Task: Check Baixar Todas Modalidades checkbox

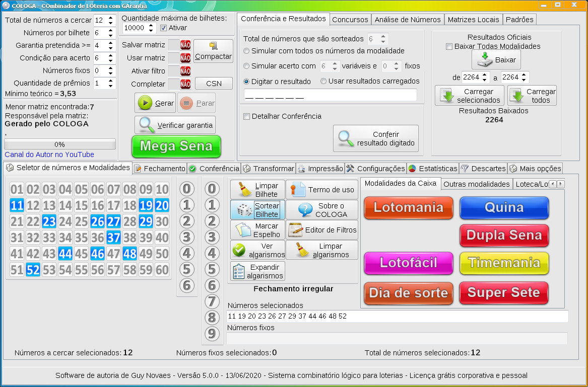Action: click(x=449, y=46)
